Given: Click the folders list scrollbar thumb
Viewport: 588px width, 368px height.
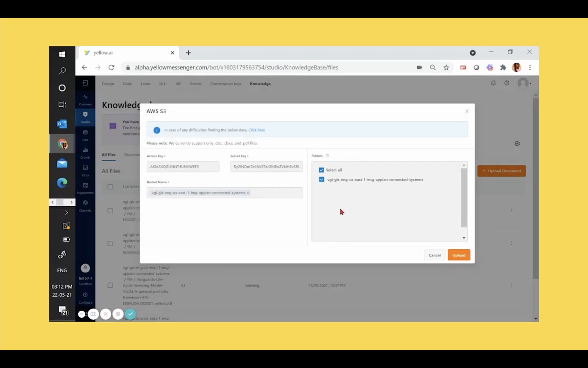Looking at the screenshot, I should 464,198.
